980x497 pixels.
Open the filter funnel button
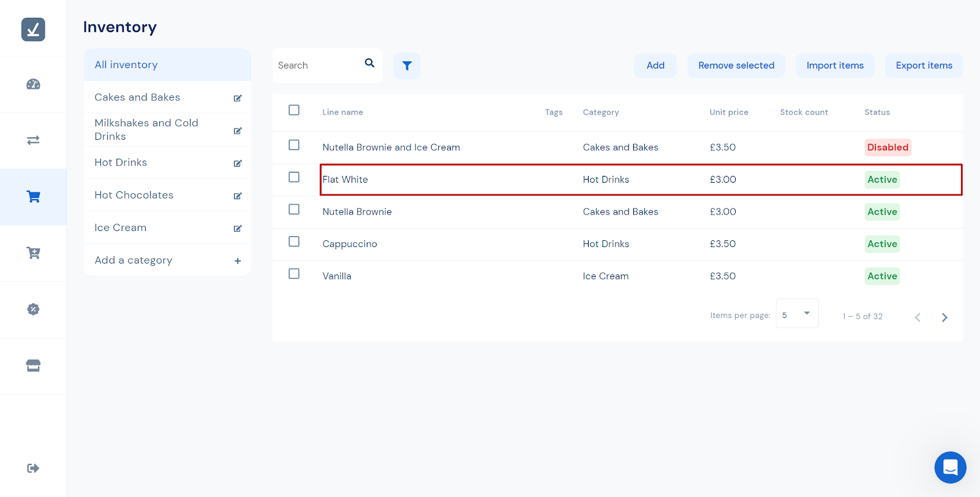[407, 66]
